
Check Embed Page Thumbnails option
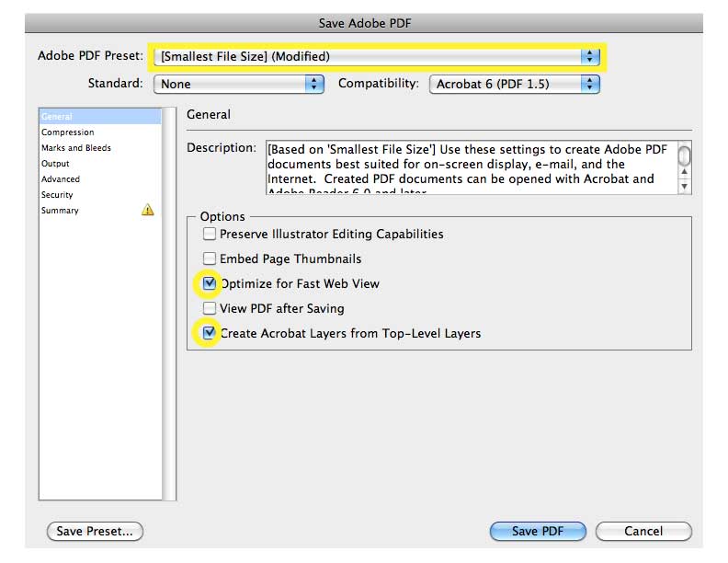tap(210, 259)
